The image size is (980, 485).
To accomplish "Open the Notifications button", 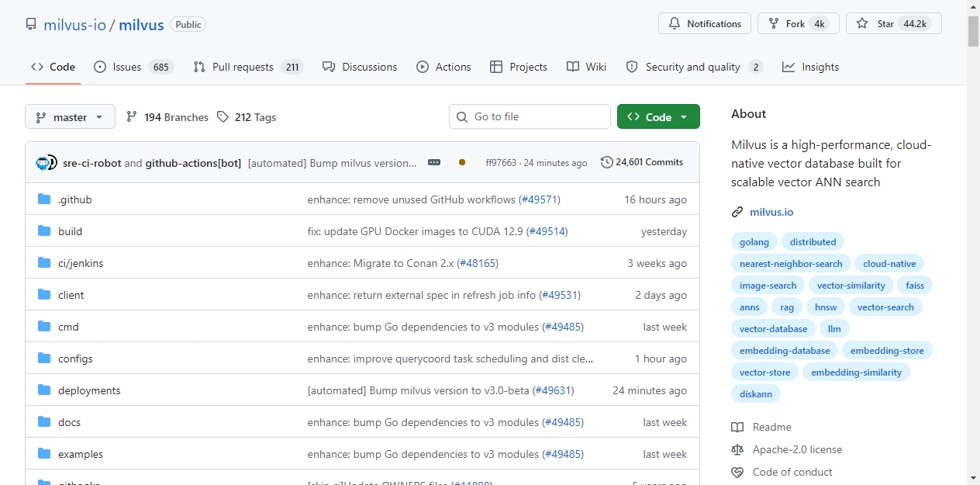I will point(705,23).
